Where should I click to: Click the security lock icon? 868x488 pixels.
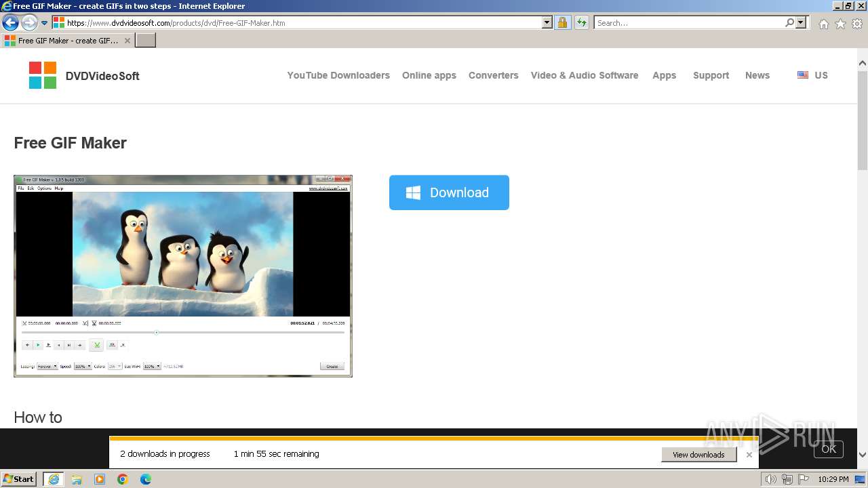click(x=562, y=22)
